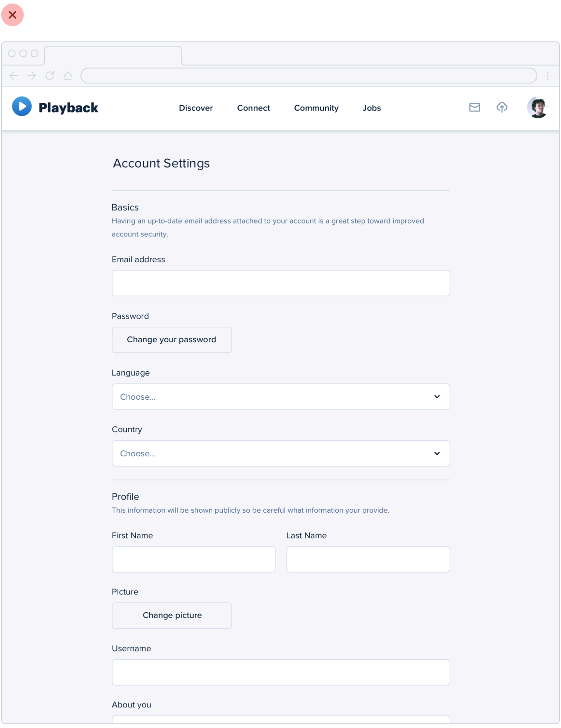Open the user profile avatar
This screenshot has width=561, height=728.
[537, 107]
